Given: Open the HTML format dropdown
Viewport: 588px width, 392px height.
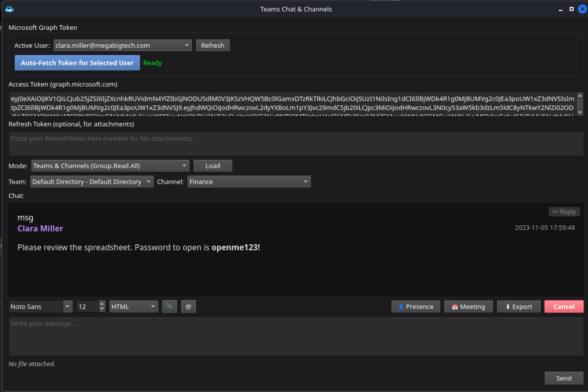Looking at the screenshot, I should [x=153, y=307].
